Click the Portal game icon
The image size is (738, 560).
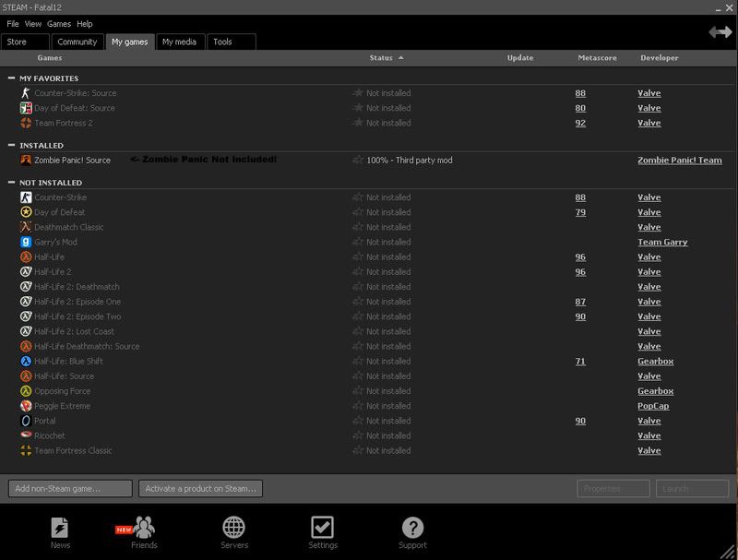(x=26, y=421)
